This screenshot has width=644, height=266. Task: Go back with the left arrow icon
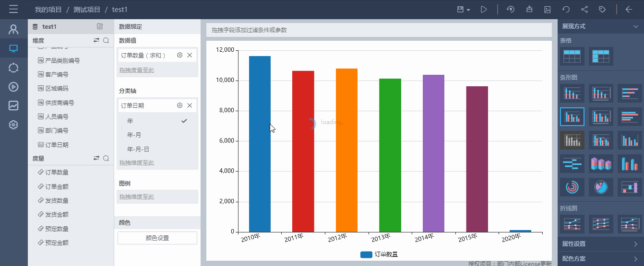[629, 9]
